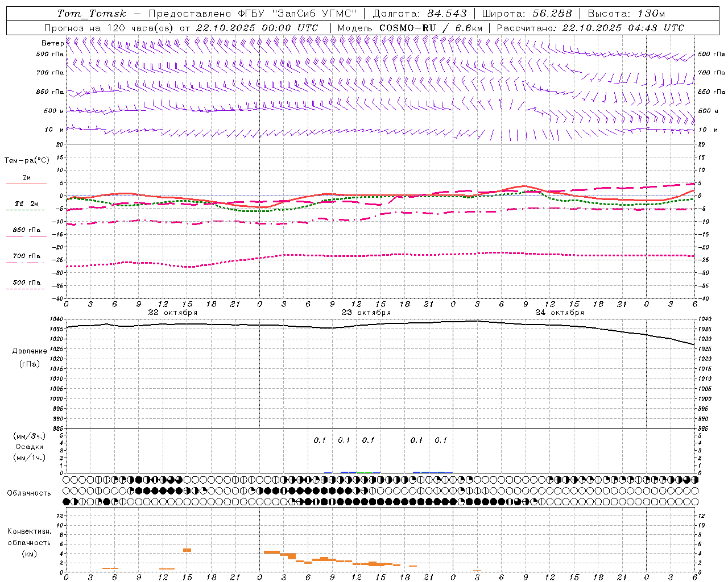The height and width of the screenshot is (582, 728).
Task: Click the (мм/3ч.) precipitation unit label
Action: (30, 436)
